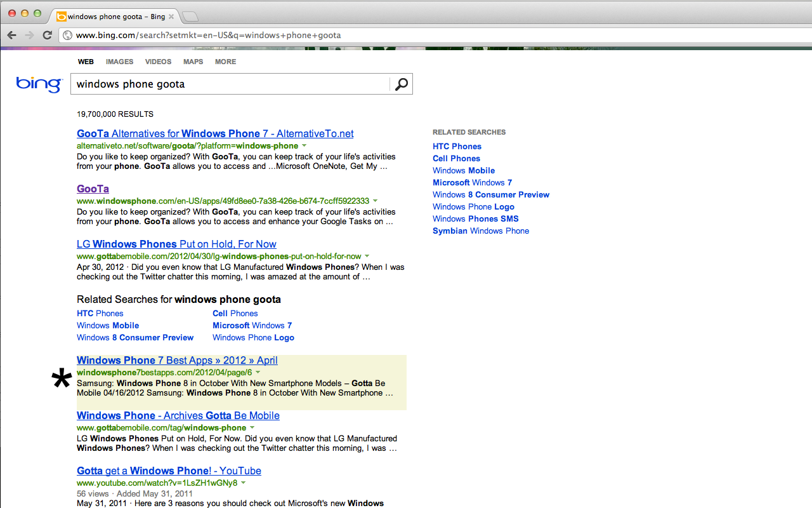Click the macOS green zoom window button

pos(37,13)
